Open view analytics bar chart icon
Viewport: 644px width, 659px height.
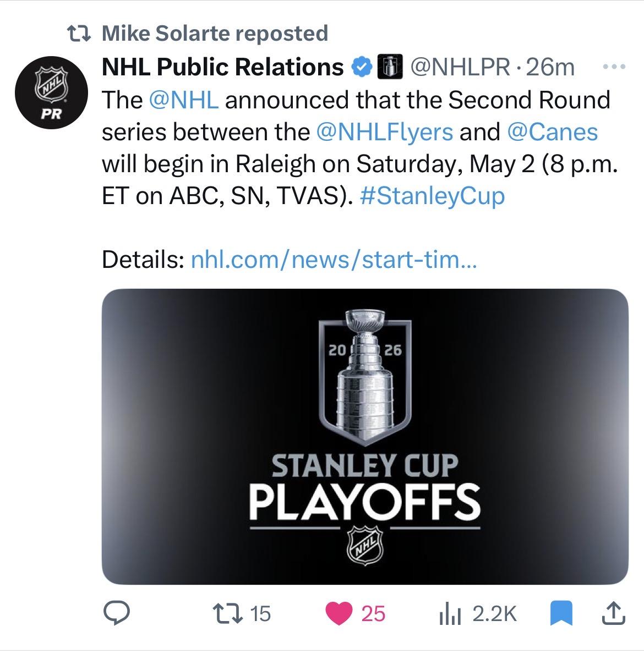pyautogui.click(x=450, y=614)
